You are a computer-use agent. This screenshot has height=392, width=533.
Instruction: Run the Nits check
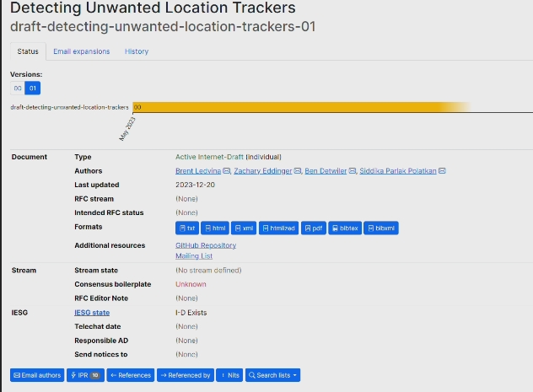(229, 375)
